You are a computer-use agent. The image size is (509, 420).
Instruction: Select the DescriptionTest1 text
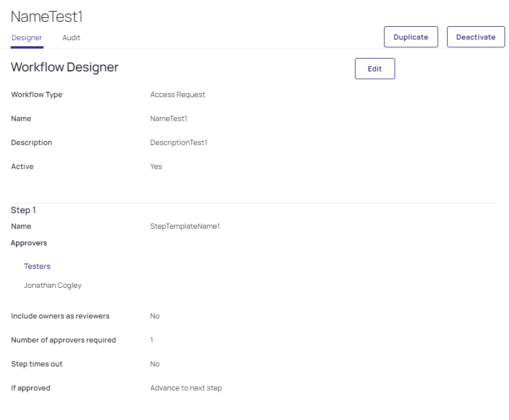point(179,142)
